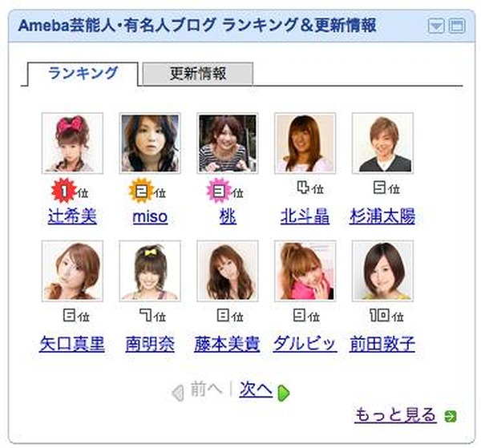Go to next page via 次へ
481x448 pixels.
(256, 389)
